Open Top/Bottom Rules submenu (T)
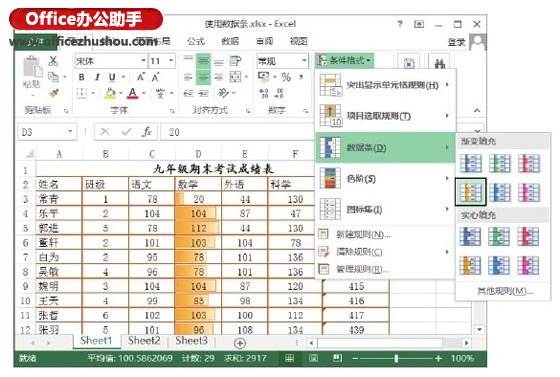Viewport: 560px width, 377px height. [x=385, y=116]
